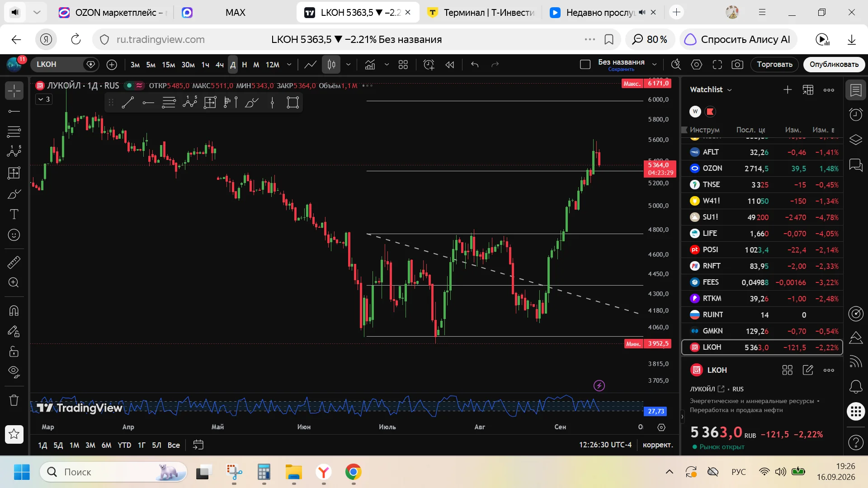Click the taskbar Поиск search box

pos(113,472)
